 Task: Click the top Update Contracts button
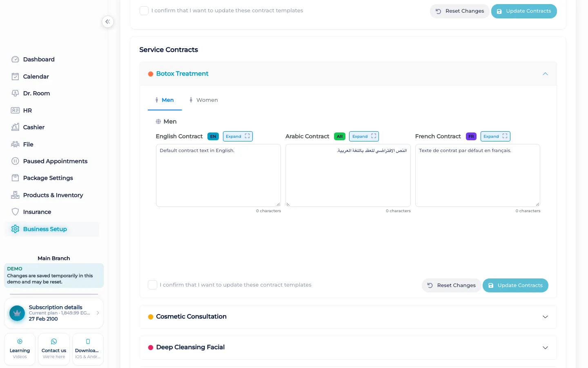pyautogui.click(x=524, y=11)
